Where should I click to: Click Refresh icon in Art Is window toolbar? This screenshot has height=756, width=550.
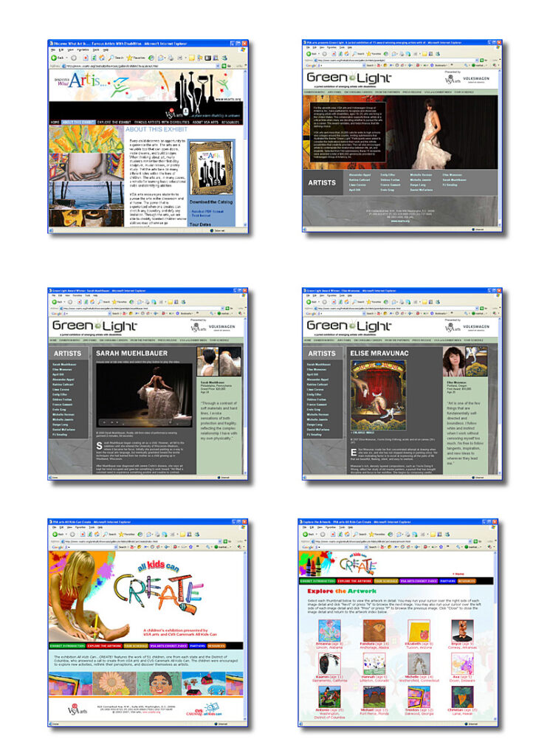[x=94, y=58]
